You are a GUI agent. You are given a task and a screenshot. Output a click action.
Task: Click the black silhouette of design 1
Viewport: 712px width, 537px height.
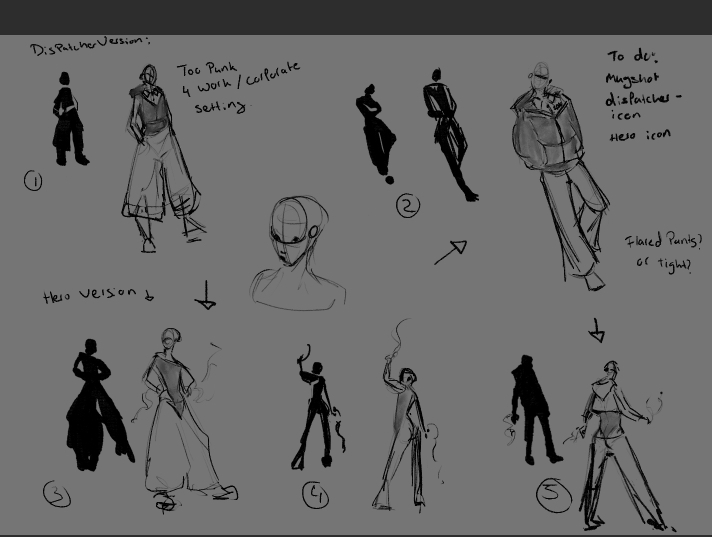pos(68,127)
